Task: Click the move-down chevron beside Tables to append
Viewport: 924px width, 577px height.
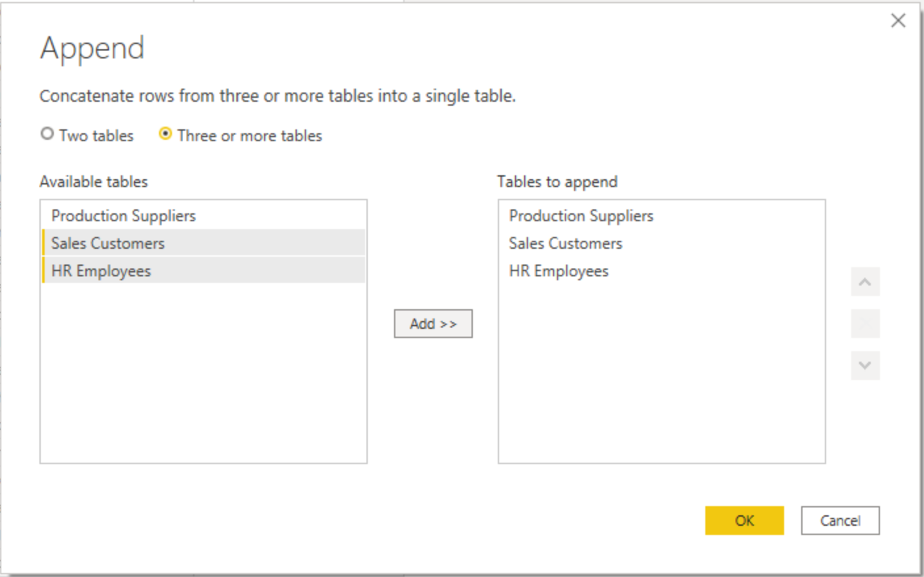Action: coord(865,366)
